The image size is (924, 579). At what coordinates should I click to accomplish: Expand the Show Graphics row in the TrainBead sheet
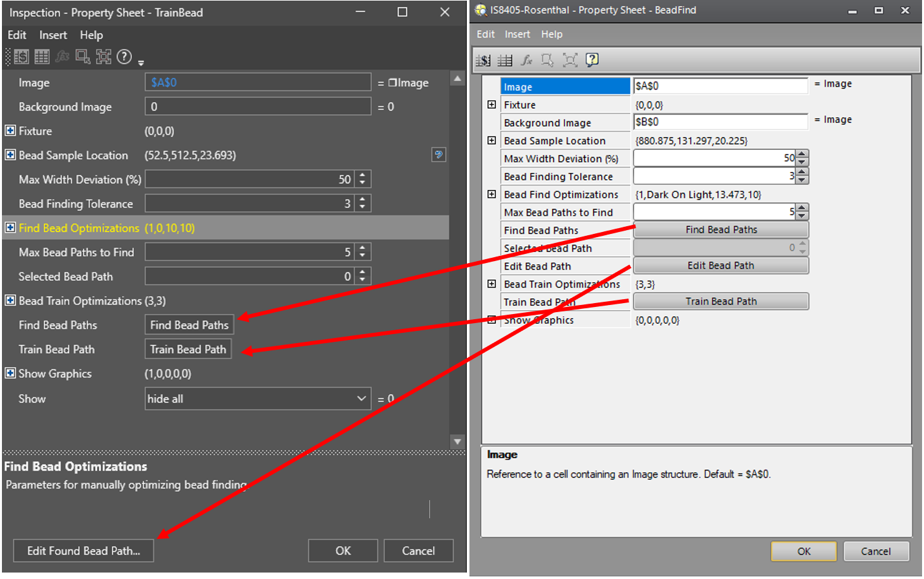coord(10,373)
